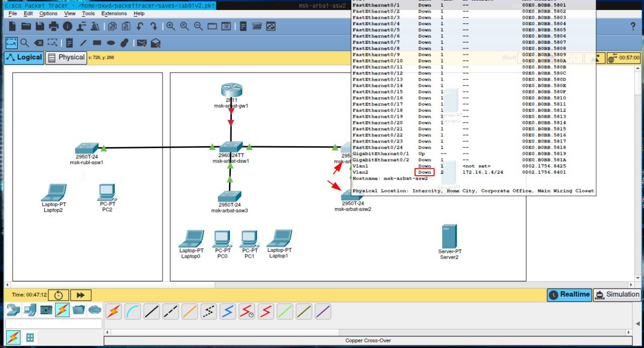
Task: Redo the last action
Action: tap(153, 26)
